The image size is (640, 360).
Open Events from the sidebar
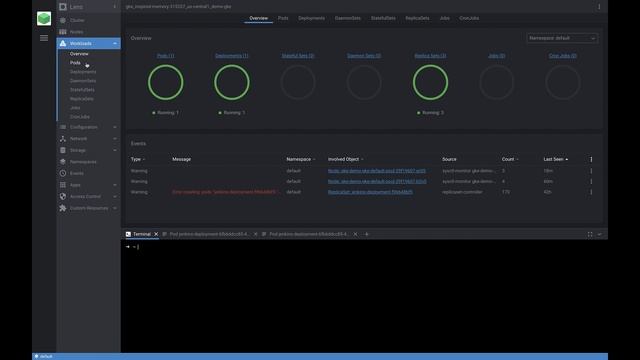[x=76, y=173]
